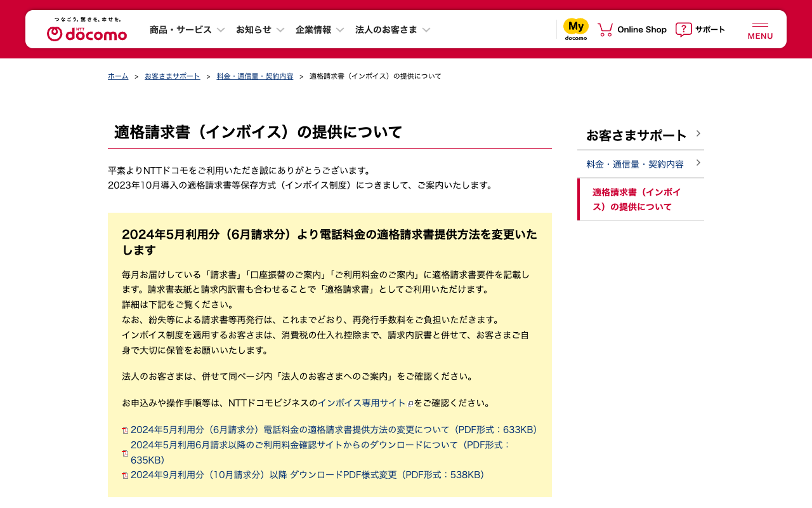This screenshot has height=508, width=812.
Task: Click the Online Shop text label
Action: (642, 29)
